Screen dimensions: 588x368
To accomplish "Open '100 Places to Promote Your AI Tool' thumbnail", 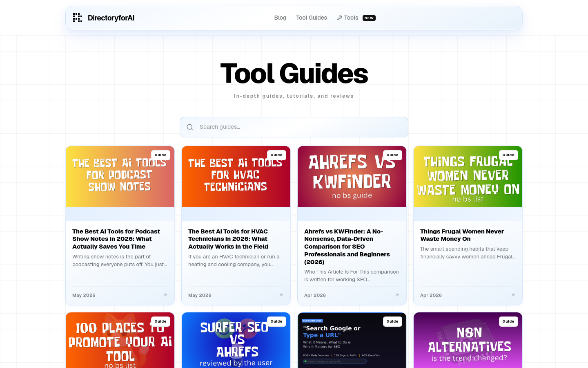I will pyautogui.click(x=120, y=340).
